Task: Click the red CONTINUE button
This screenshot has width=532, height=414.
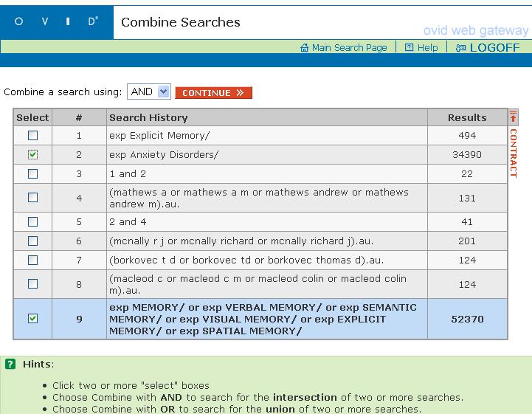Action: [213, 93]
